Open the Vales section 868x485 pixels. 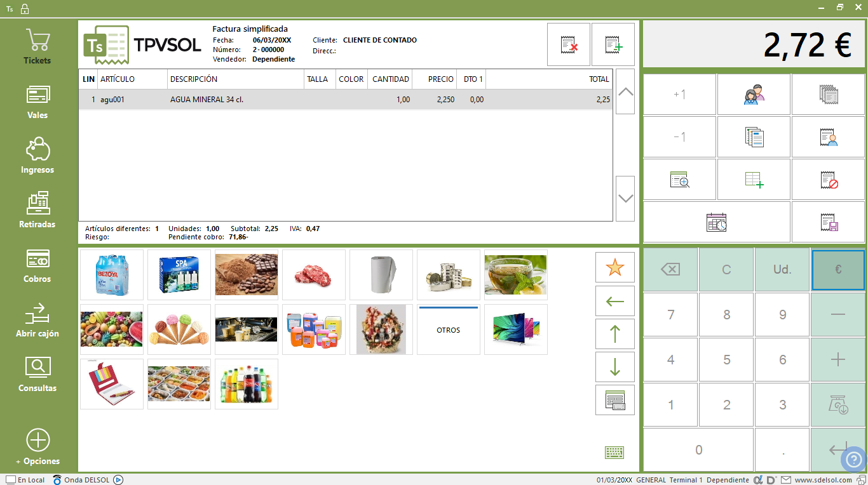[37, 102]
